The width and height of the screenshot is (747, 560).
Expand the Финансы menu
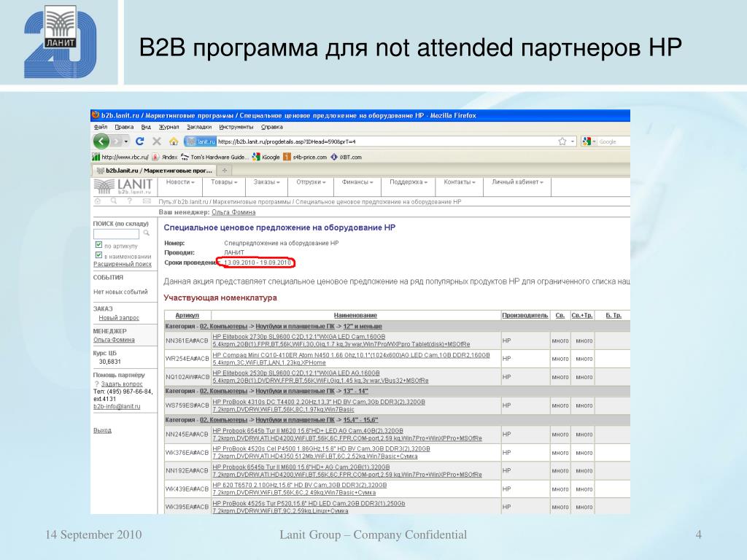[357, 182]
